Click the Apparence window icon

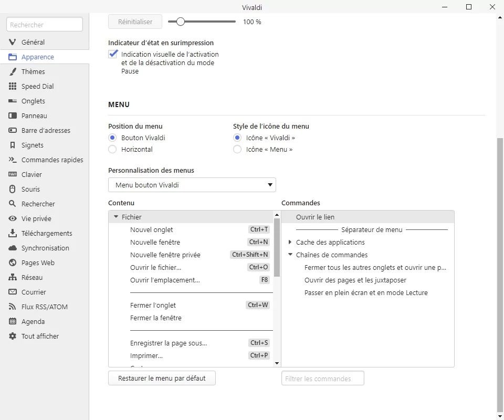(x=12, y=57)
